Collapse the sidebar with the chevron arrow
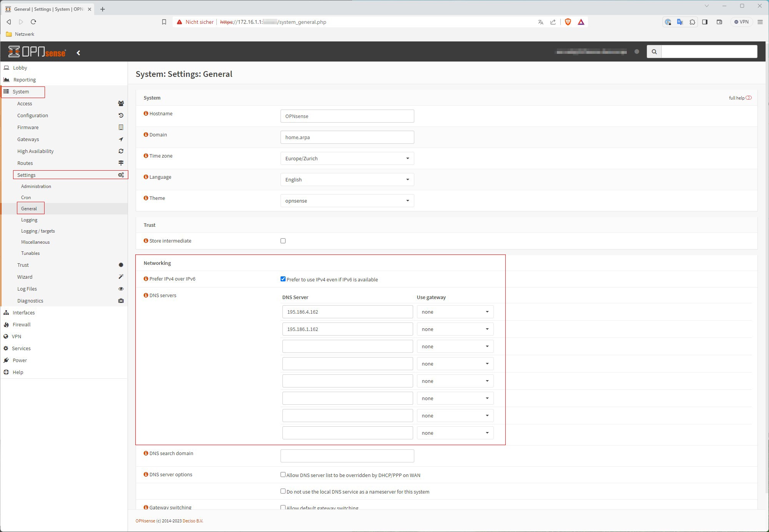The width and height of the screenshot is (769, 532). pos(78,53)
